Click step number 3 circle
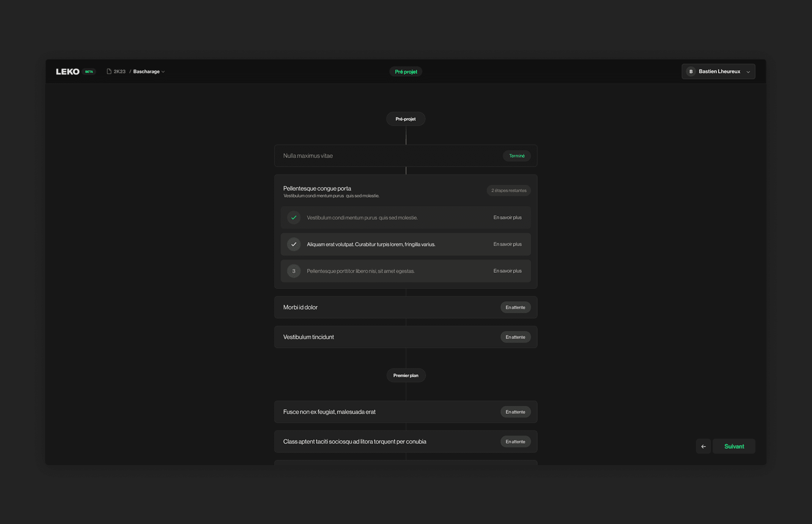The image size is (812, 524). click(x=293, y=271)
